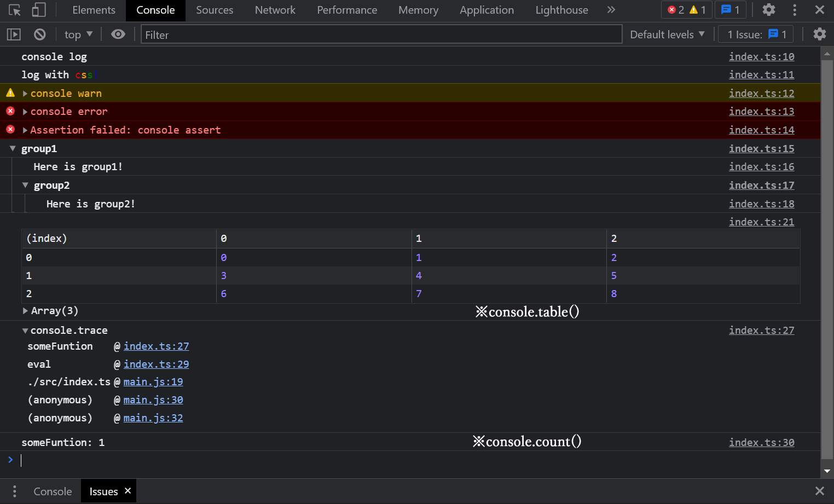
Task: Open the top JavaScript context dropdown
Action: (x=78, y=34)
